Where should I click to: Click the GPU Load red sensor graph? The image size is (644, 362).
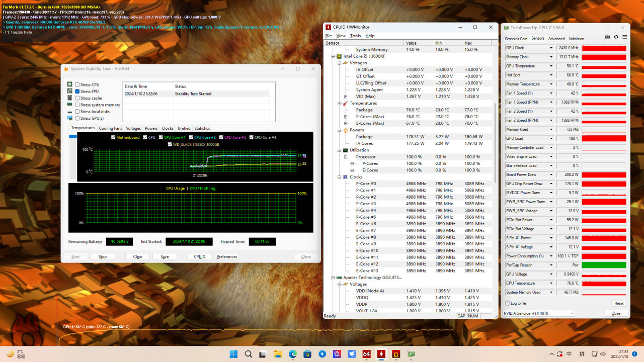pyautogui.click(x=604, y=138)
